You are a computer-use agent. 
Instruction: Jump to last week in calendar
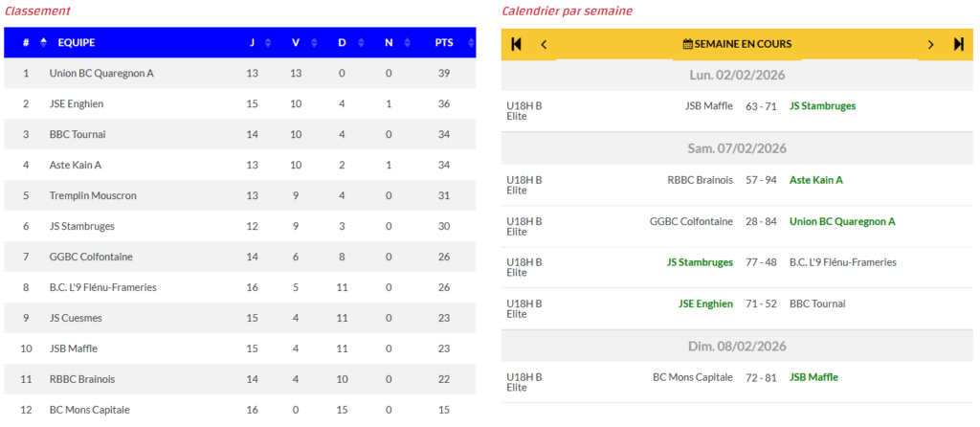tap(959, 44)
